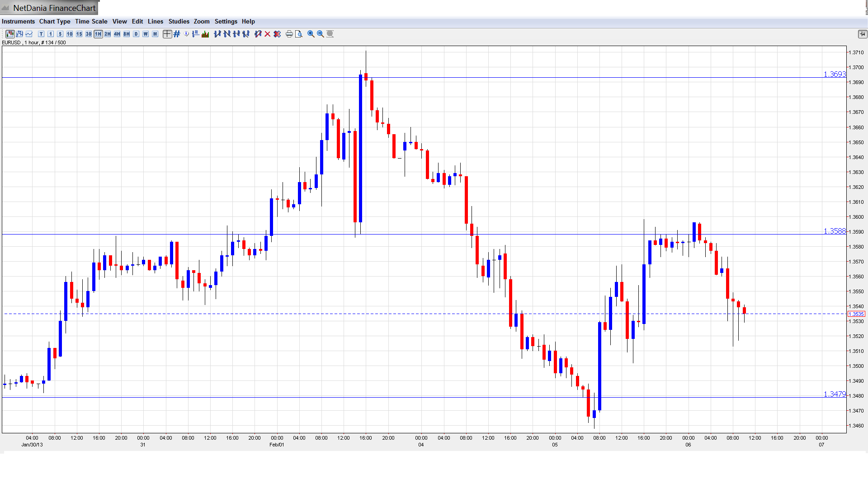
Task: Click the zoom in magnifier
Action: pos(311,34)
